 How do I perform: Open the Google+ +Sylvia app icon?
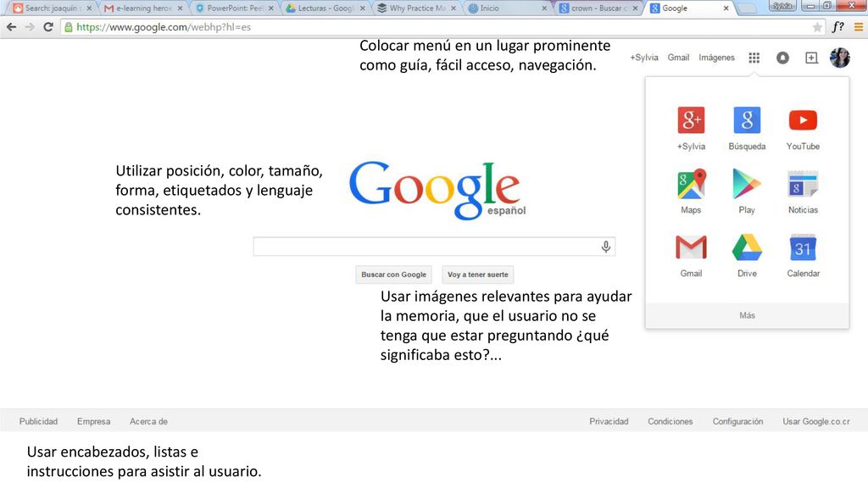[691, 120]
